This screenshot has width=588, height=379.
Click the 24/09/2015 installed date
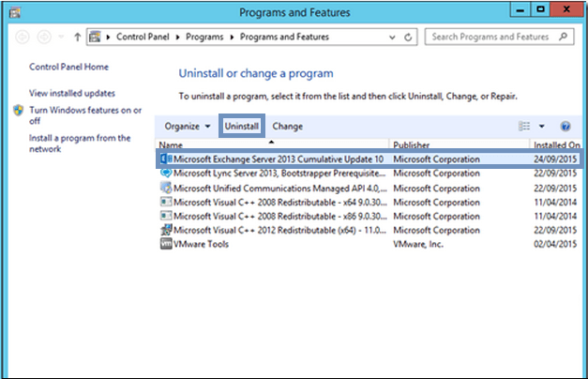click(x=555, y=159)
